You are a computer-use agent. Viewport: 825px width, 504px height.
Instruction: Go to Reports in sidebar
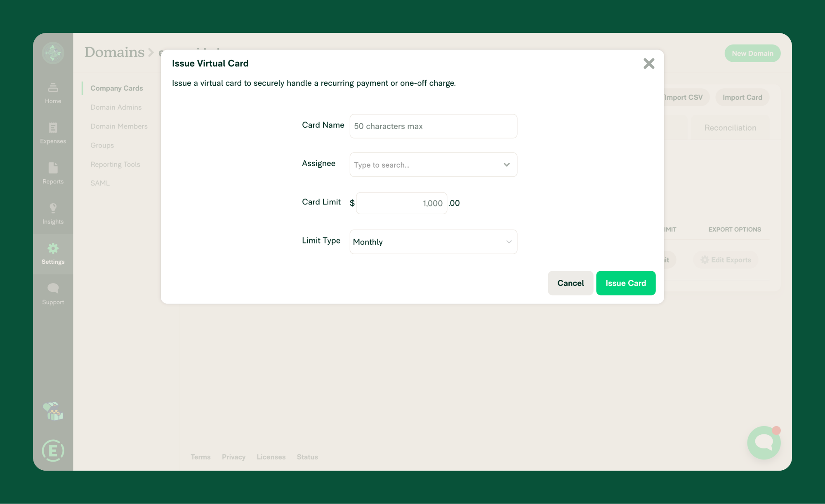pyautogui.click(x=53, y=173)
